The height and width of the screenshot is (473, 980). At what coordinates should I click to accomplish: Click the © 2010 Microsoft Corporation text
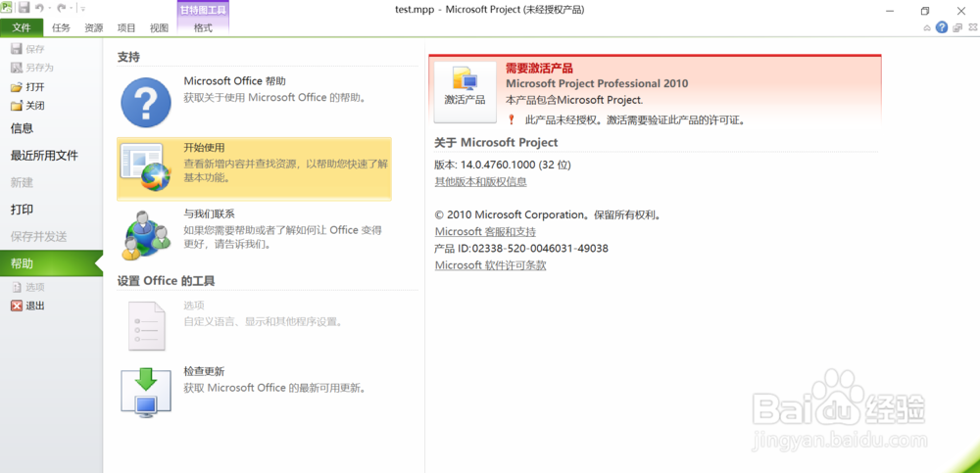(548, 214)
